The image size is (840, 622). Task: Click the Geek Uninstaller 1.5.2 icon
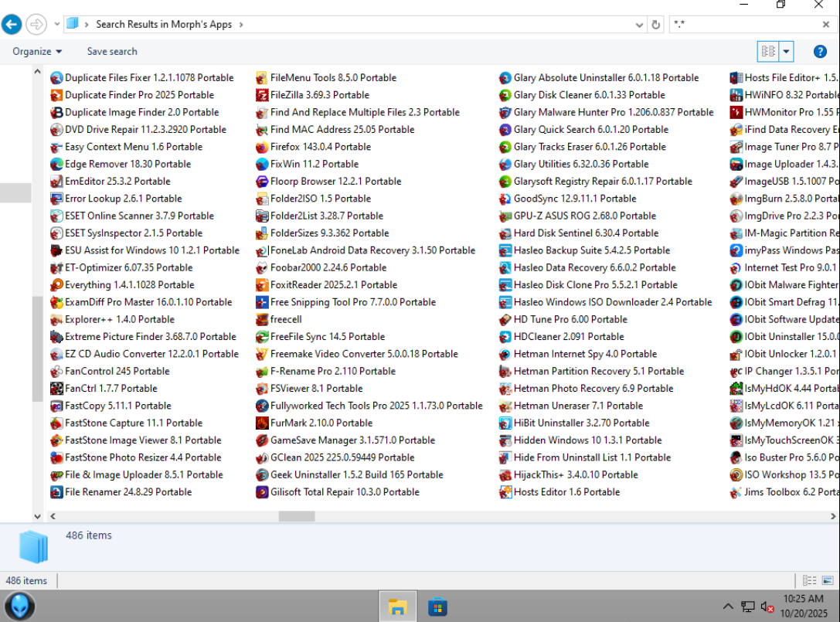[x=262, y=474]
